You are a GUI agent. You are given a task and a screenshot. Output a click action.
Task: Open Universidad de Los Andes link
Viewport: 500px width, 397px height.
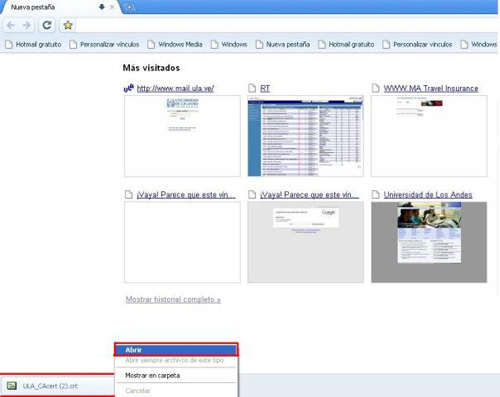coord(428,195)
